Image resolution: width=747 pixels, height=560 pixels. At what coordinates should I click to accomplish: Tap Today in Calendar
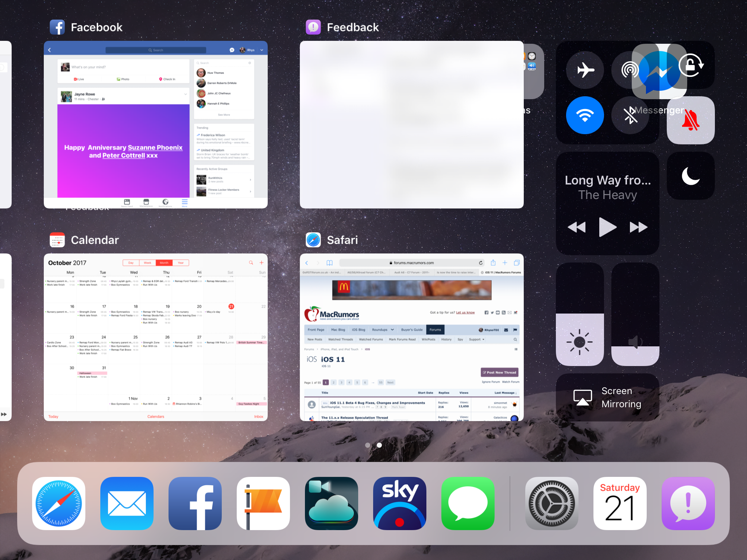coord(53,416)
